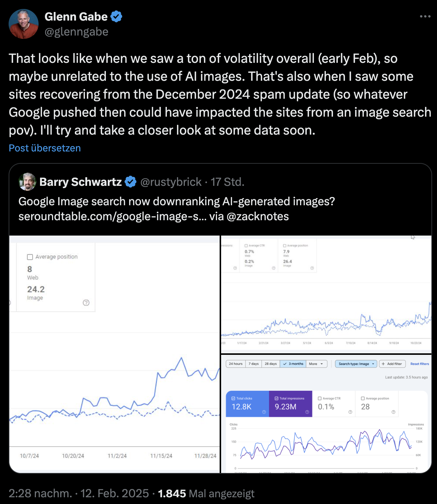Click the help icon on Total impressions card
The height and width of the screenshot is (504, 437).
click(x=307, y=412)
